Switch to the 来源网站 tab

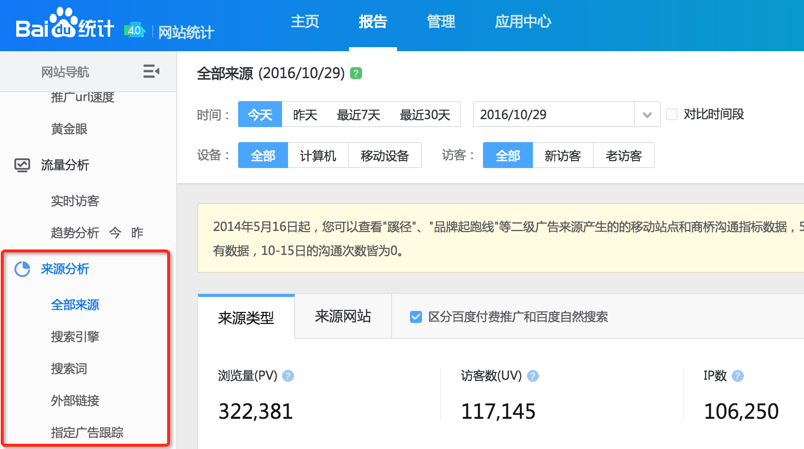(x=343, y=316)
